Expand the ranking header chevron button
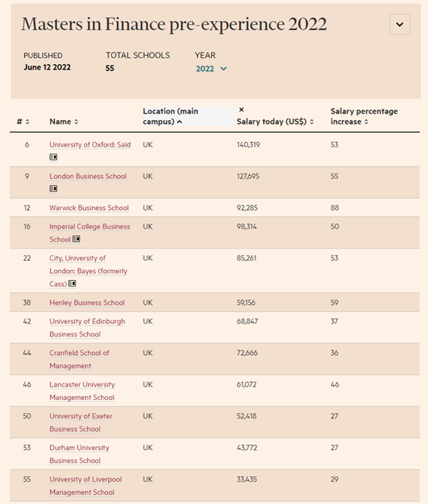 (399, 25)
